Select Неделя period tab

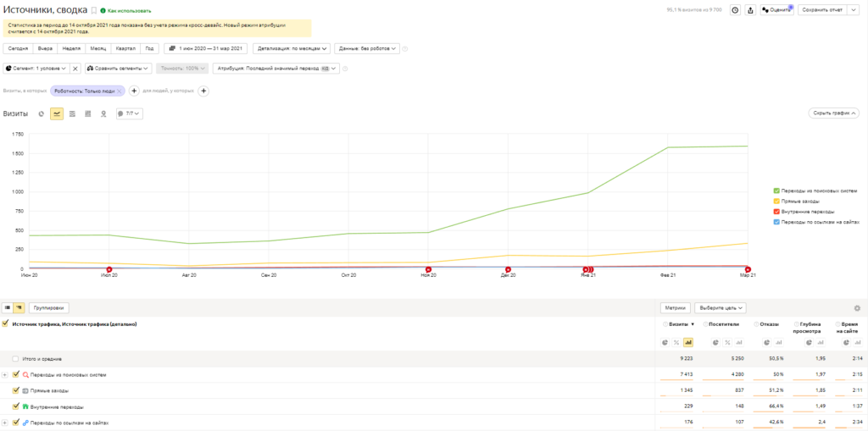click(72, 48)
